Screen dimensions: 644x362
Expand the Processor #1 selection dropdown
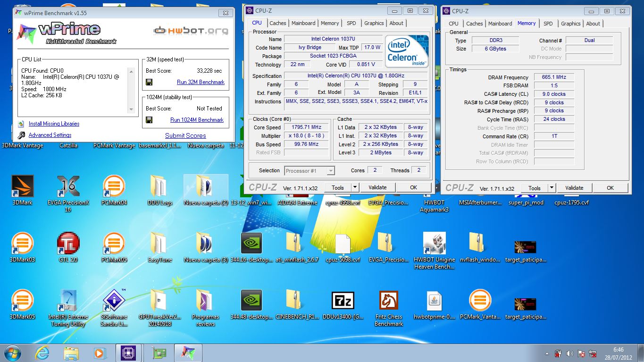tap(331, 171)
